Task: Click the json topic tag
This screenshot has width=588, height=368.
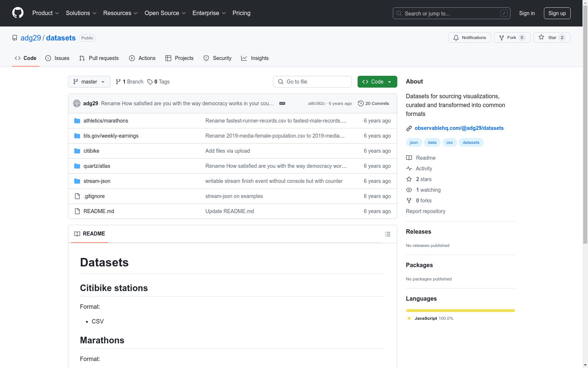Action: 414,142
